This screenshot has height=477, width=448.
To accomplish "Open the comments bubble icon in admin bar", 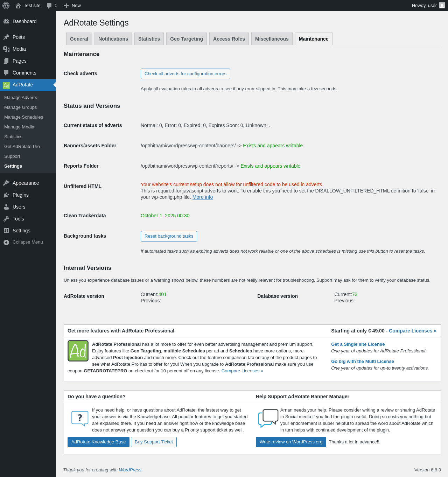I will pyautogui.click(x=49, y=6).
